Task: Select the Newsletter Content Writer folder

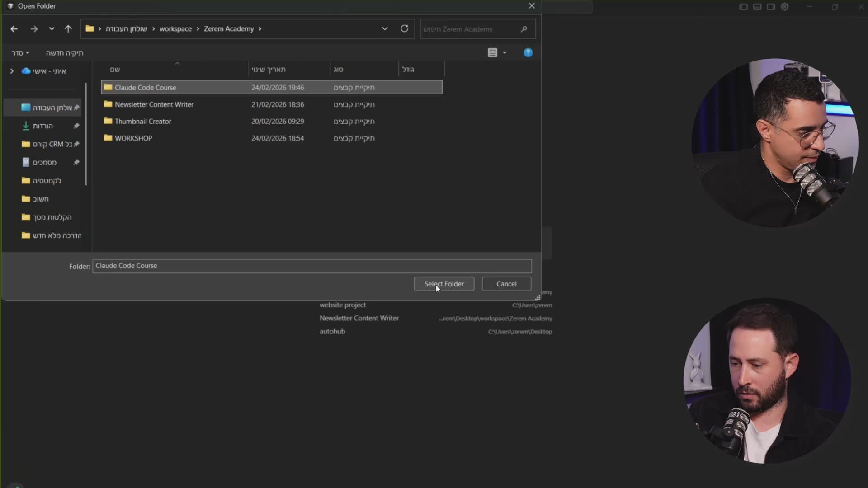Action: pyautogui.click(x=154, y=104)
